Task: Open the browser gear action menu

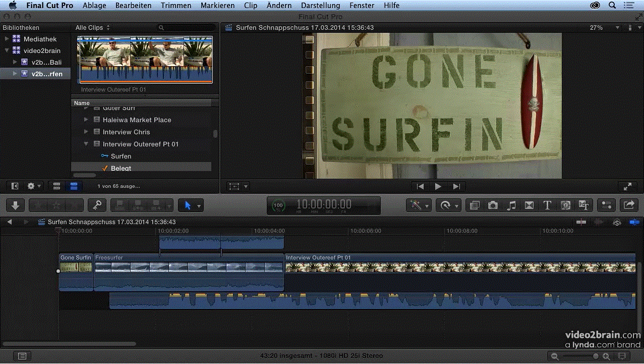Action: click(34, 186)
